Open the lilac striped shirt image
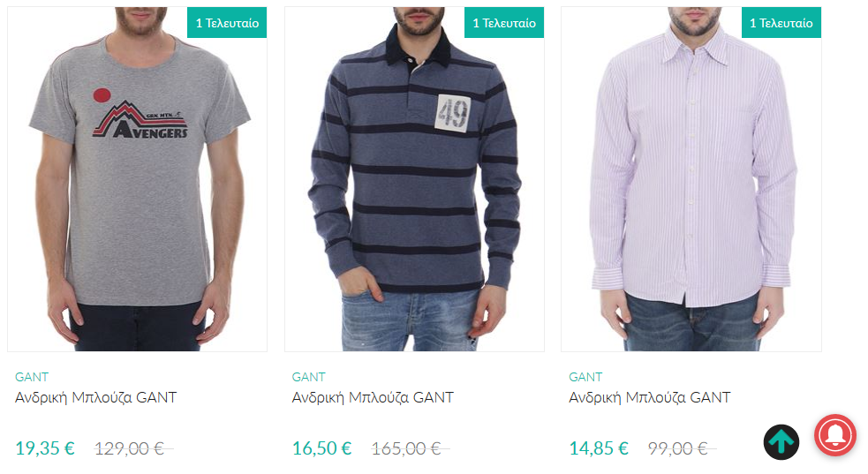868x474 pixels. 691,179
